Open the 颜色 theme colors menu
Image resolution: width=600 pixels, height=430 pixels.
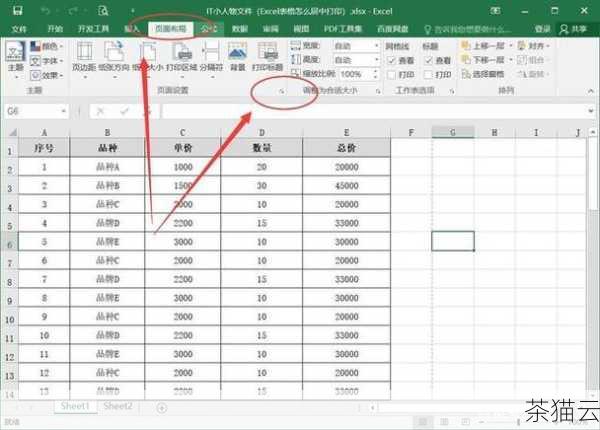tap(47, 47)
